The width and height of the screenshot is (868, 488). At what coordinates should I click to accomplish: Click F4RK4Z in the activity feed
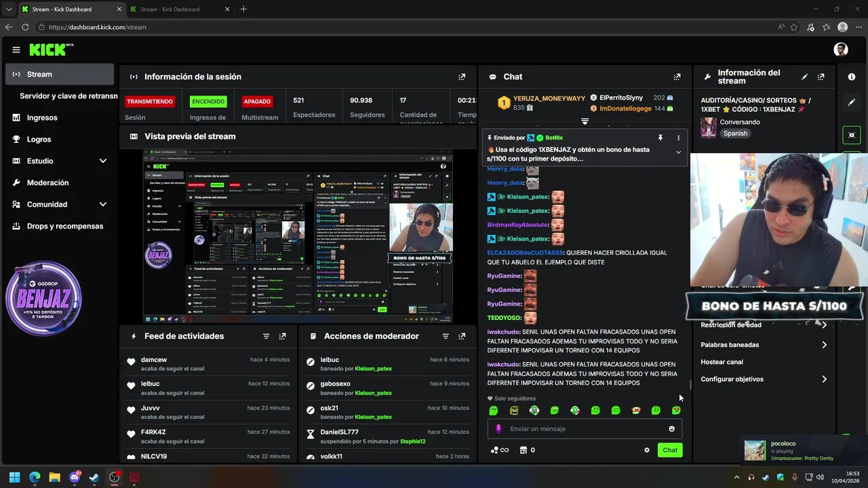[153, 432]
